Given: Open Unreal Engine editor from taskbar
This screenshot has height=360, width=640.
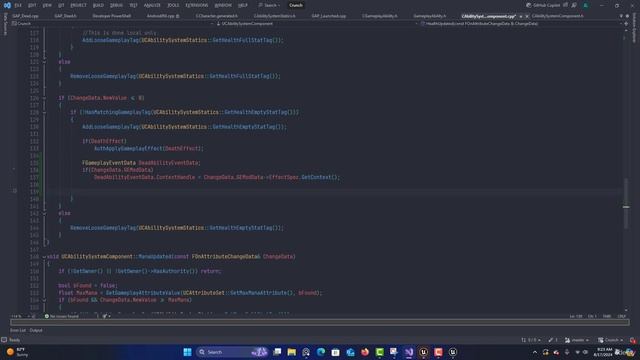Looking at the screenshot, I should click(424, 352).
